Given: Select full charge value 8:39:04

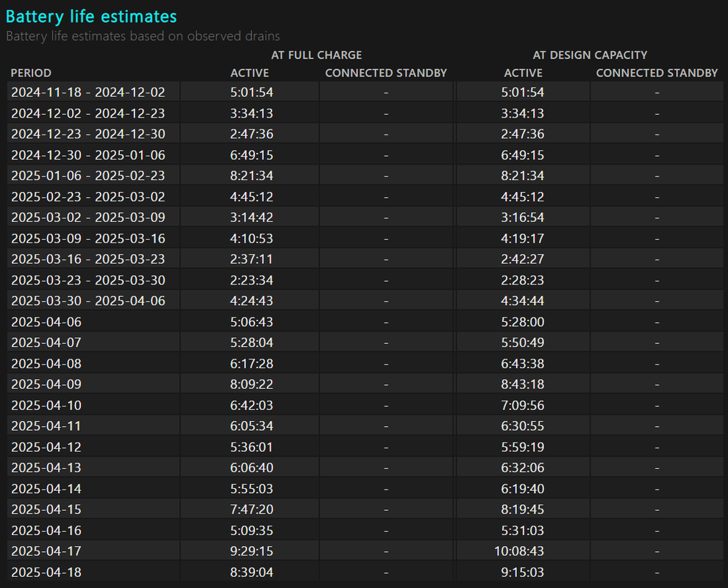Looking at the screenshot, I should click(x=251, y=573).
